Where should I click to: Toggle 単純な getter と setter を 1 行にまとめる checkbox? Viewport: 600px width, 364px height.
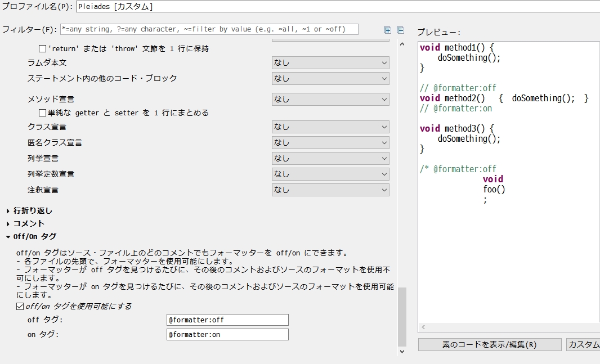42,113
